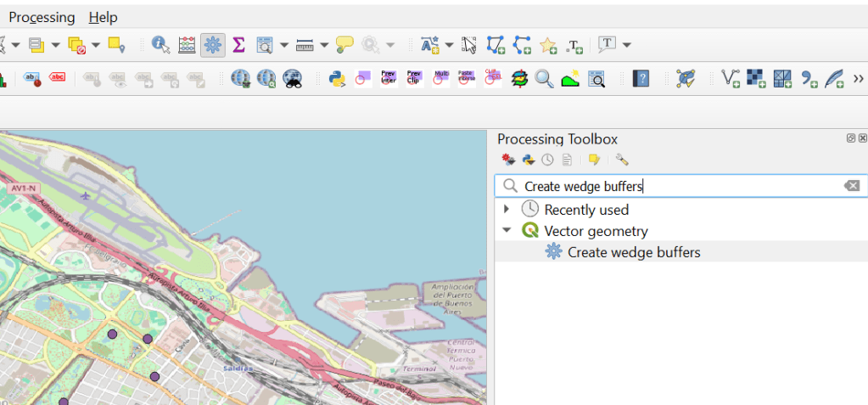Expand the Measure tool dropdown arrow

pos(324,45)
